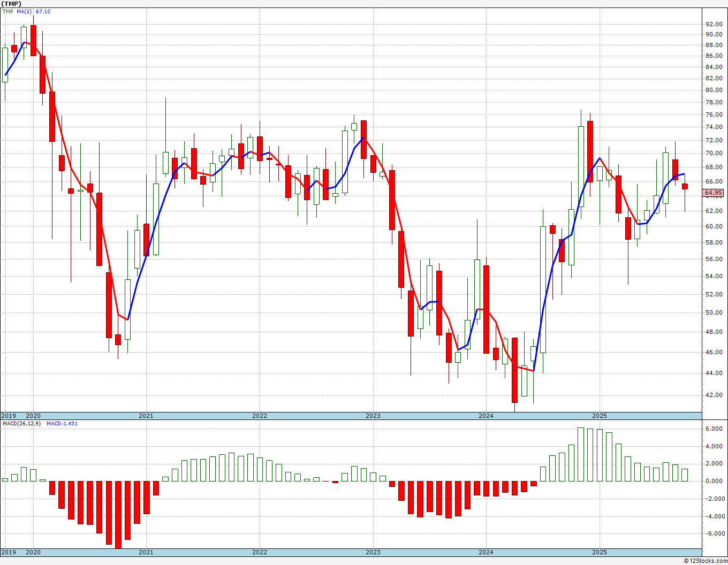Click the 78.00 price axis label
Image resolution: width=728 pixels, height=565 pixels.
[714, 102]
